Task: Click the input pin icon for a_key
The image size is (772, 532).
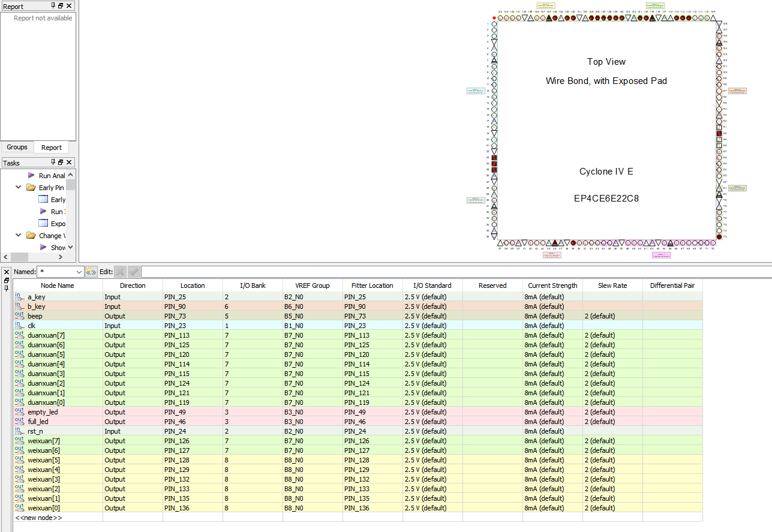Action: point(19,296)
